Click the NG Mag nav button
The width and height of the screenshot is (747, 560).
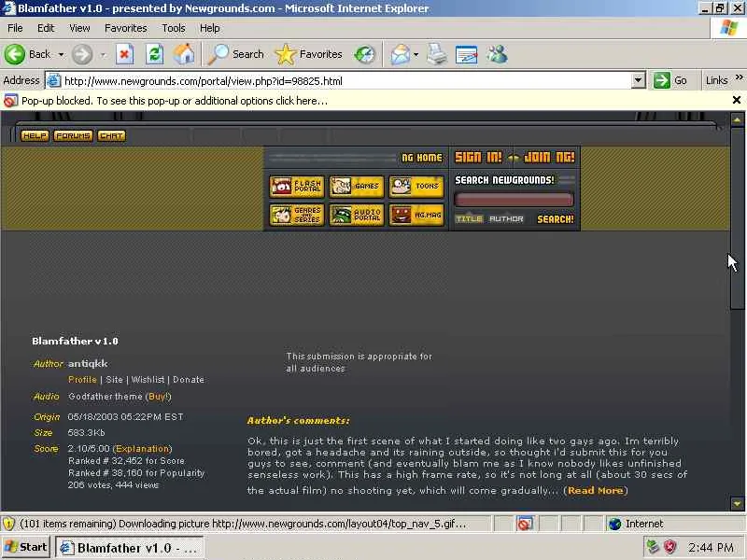pos(416,215)
